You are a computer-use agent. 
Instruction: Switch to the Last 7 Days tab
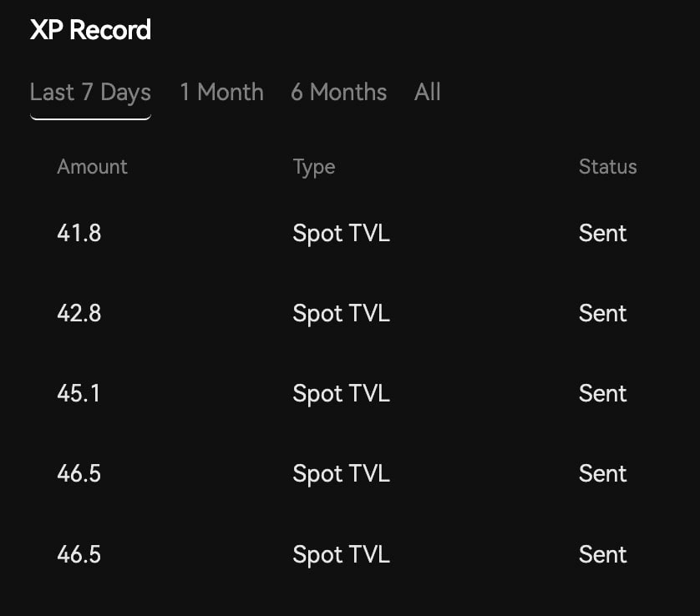coord(90,93)
